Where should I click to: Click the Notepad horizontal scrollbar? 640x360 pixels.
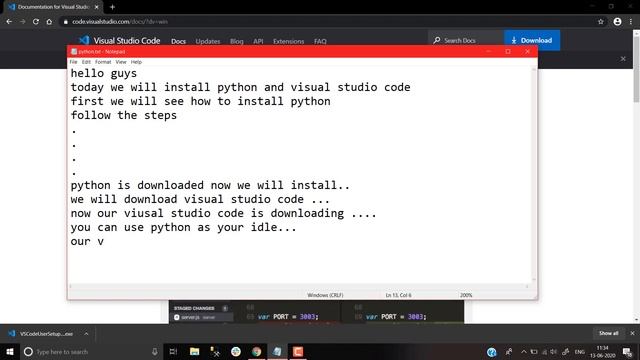299,287
